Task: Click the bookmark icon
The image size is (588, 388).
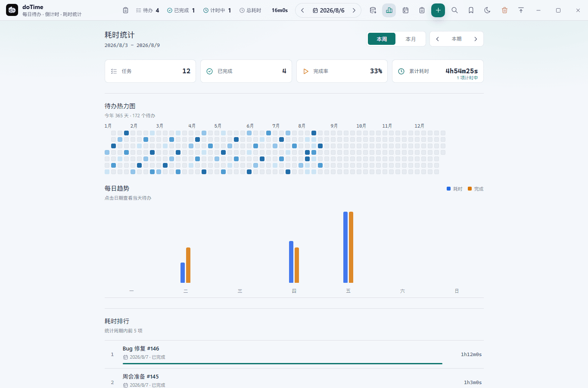Action: click(471, 10)
